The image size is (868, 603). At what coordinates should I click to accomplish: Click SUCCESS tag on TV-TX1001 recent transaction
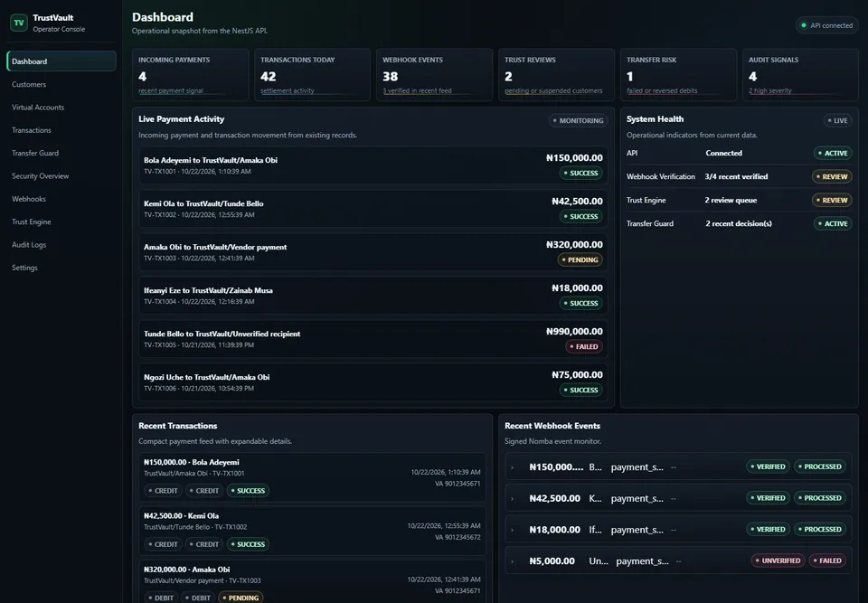click(x=248, y=491)
